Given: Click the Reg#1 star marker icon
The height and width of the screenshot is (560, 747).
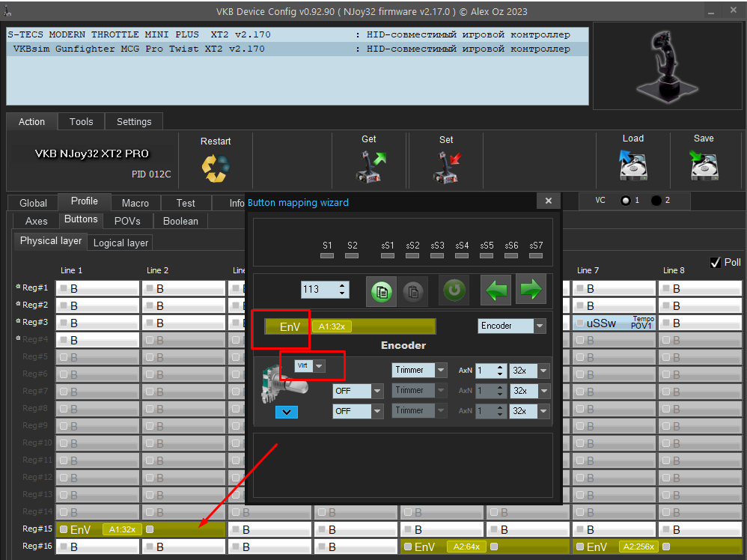Looking at the screenshot, I should point(18,287).
